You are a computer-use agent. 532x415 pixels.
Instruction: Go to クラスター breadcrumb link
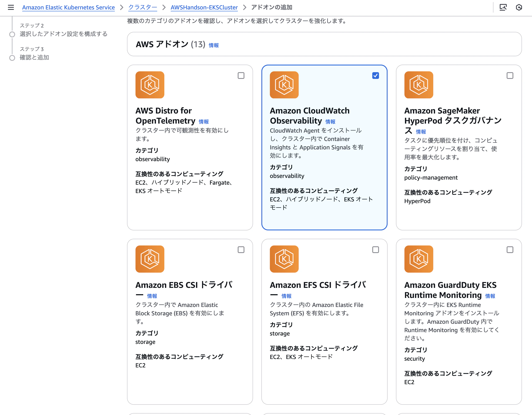coord(143,7)
